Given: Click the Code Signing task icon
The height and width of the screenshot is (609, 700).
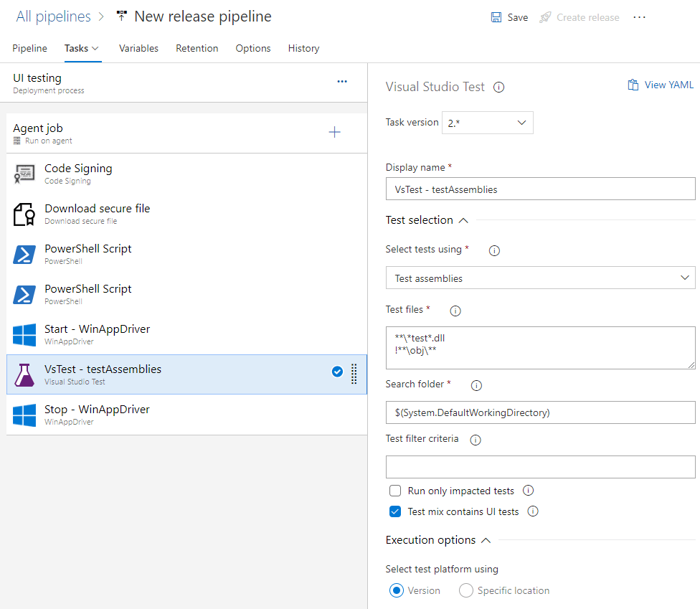Looking at the screenshot, I should pyautogui.click(x=25, y=174).
